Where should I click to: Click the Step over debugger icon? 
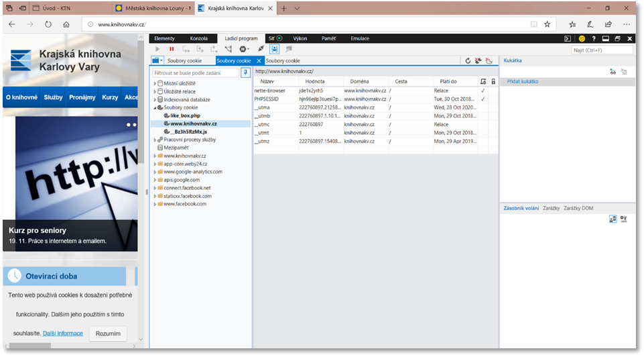[x=200, y=49]
